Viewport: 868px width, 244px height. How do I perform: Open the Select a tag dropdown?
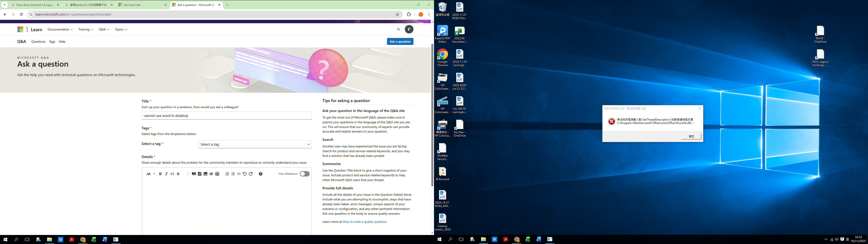point(255,144)
